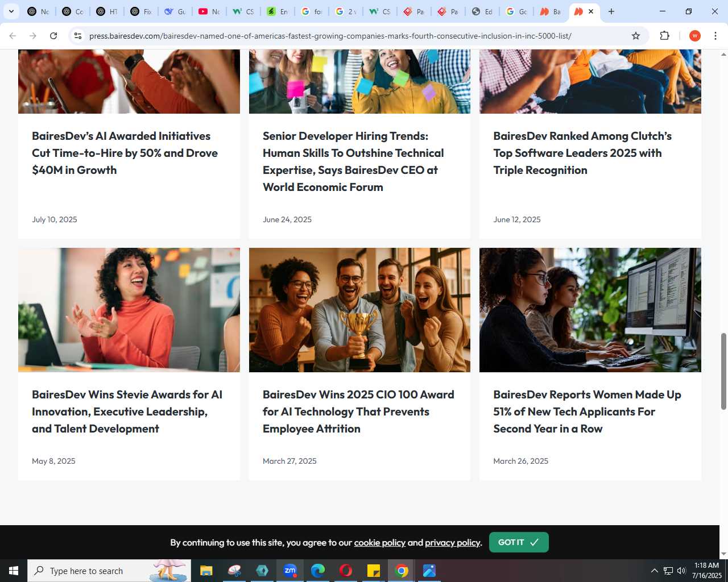Open the privacy policy link
This screenshot has height=582, width=728.
[453, 543]
